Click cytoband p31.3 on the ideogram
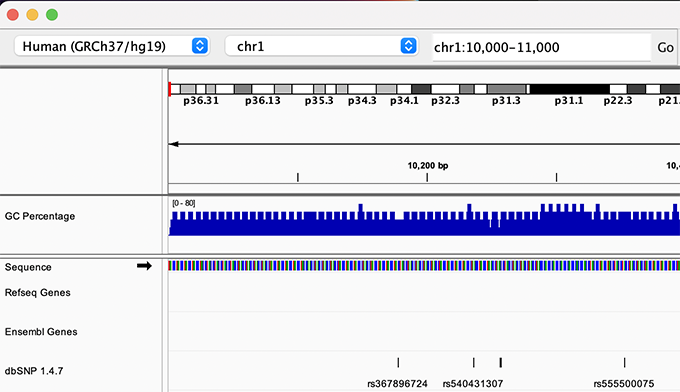This screenshot has height=392, width=680. coord(506,89)
